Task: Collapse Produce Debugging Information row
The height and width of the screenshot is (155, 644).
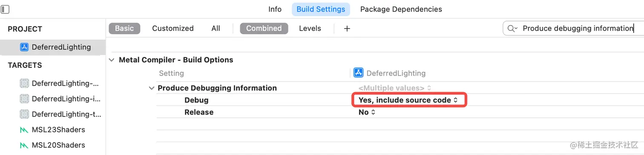Action: tap(151, 88)
